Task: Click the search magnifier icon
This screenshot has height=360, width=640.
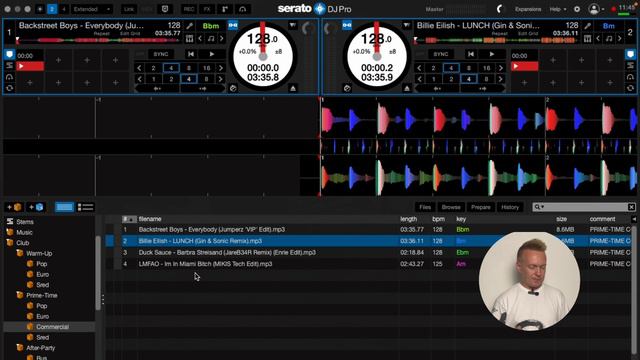Action: coord(538,207)
